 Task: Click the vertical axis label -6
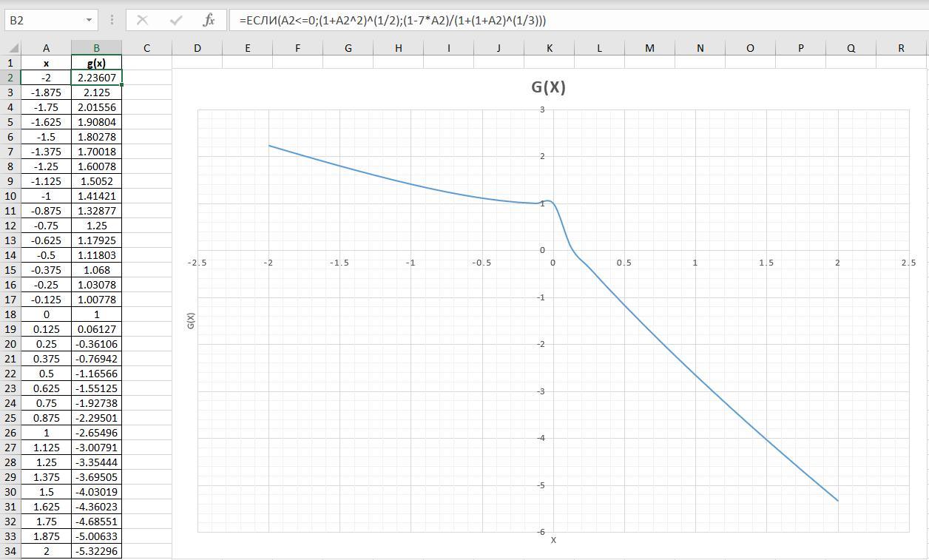541,532
